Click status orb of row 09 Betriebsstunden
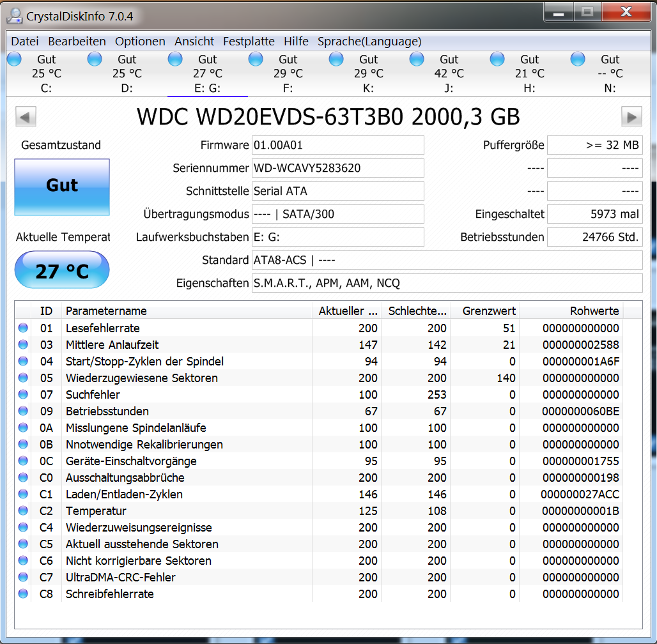The width and height of the screenshot is (657, 644). point(23,411)
